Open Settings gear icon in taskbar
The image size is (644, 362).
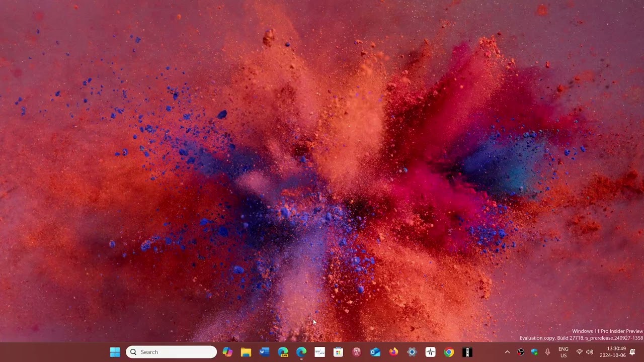point(412,352)
